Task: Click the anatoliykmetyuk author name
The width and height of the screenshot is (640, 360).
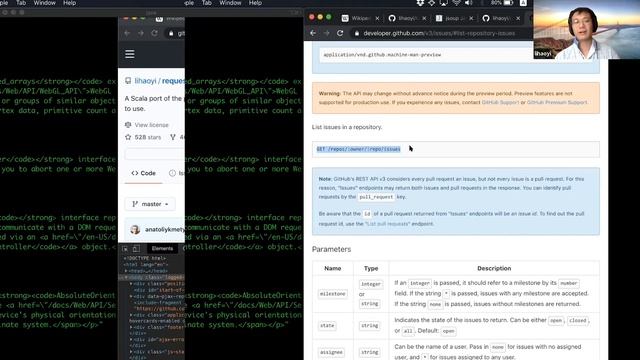Action: click(x=164, y=229)
